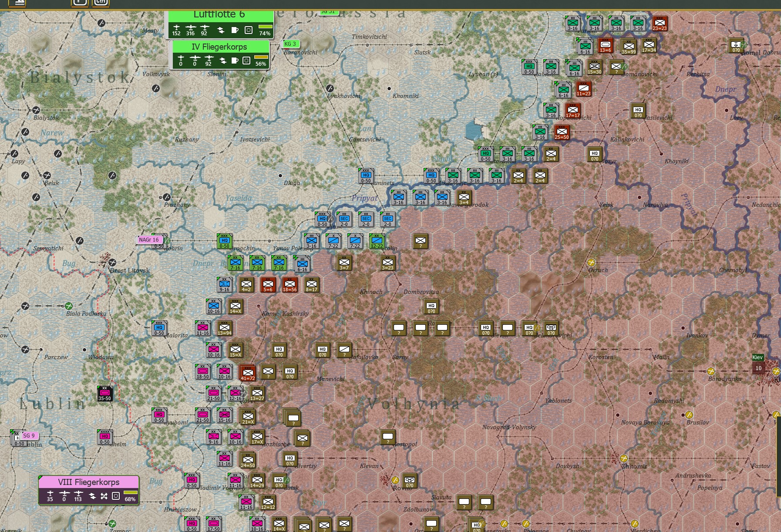781x532 pixels.
Task: Select the Soviet 14=29 corps counter
Action: coord(257,481)
